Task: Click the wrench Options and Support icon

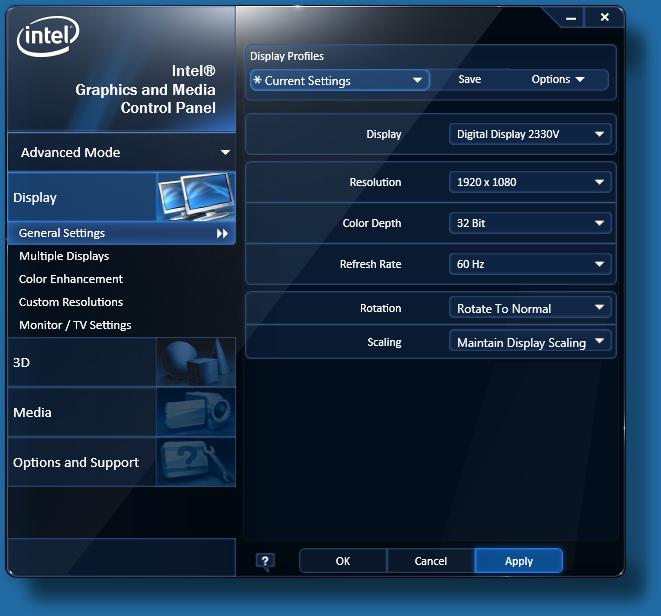Action: (196, 462)
